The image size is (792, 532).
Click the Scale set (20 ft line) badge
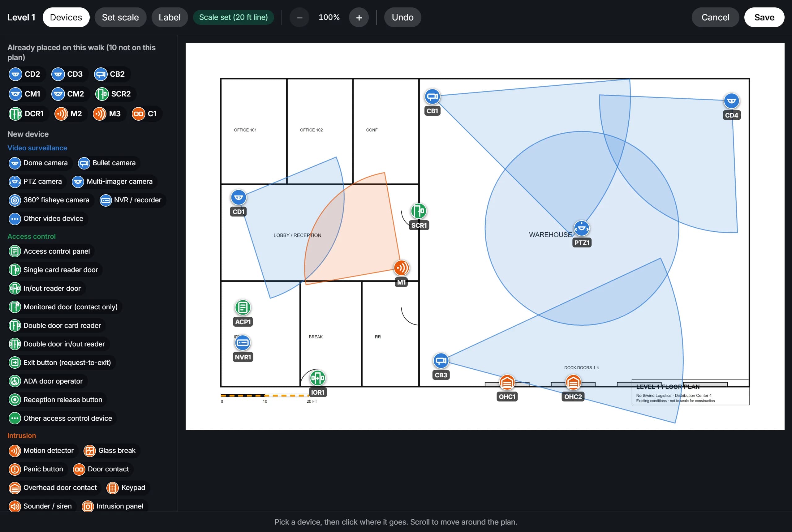click(234, 17)
